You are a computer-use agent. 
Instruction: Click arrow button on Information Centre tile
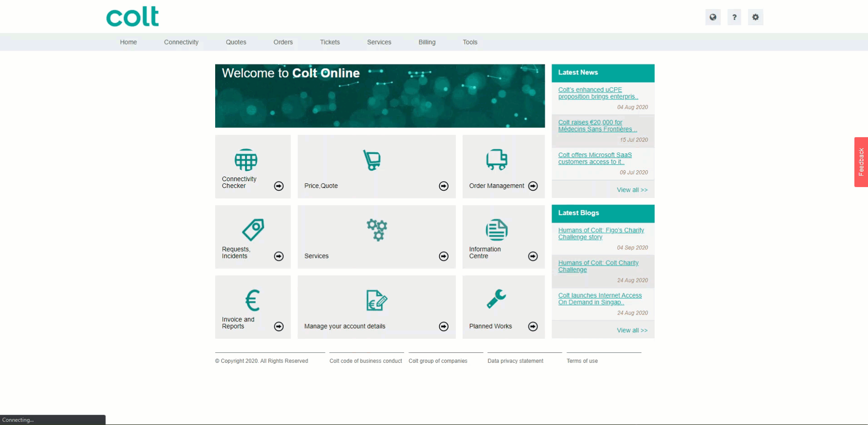pos(533,257)
